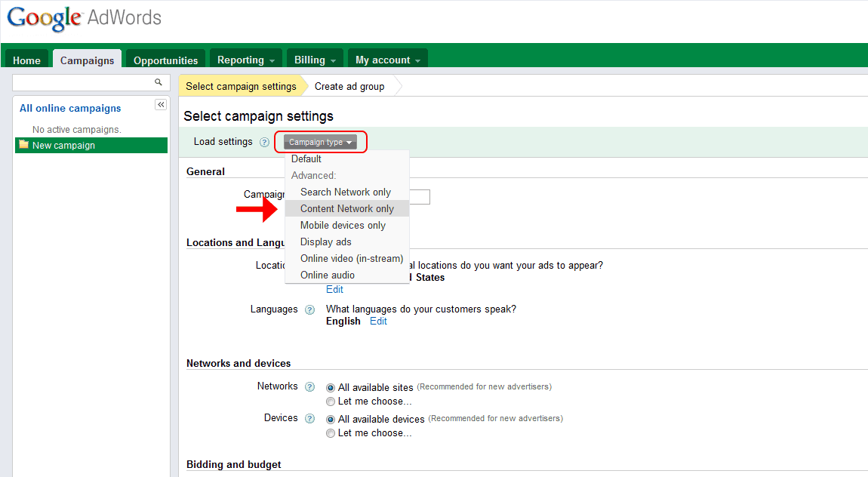Viewport: 868px width, 477px height.
Task: Expand the My account menu arrow
Action: click(418, 61)
